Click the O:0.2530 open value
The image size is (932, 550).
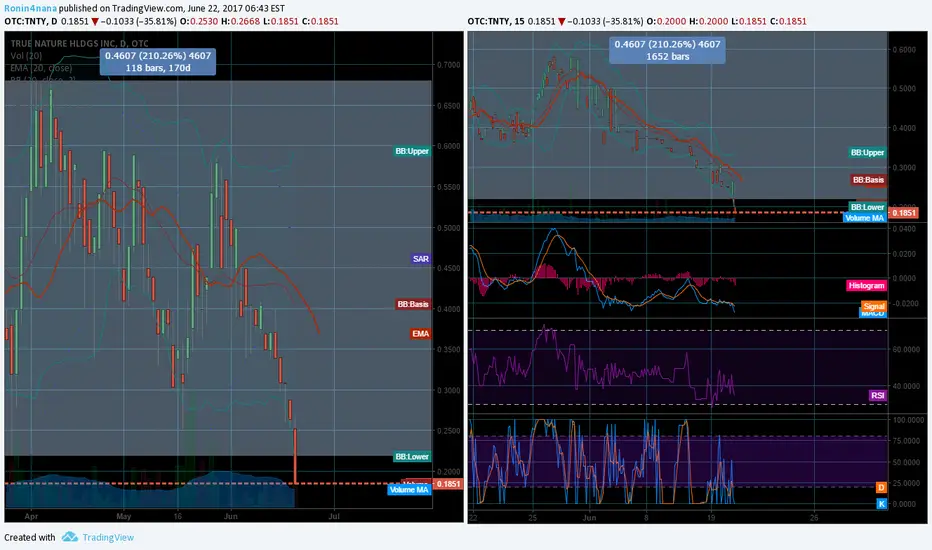click(x=199, y=21)
